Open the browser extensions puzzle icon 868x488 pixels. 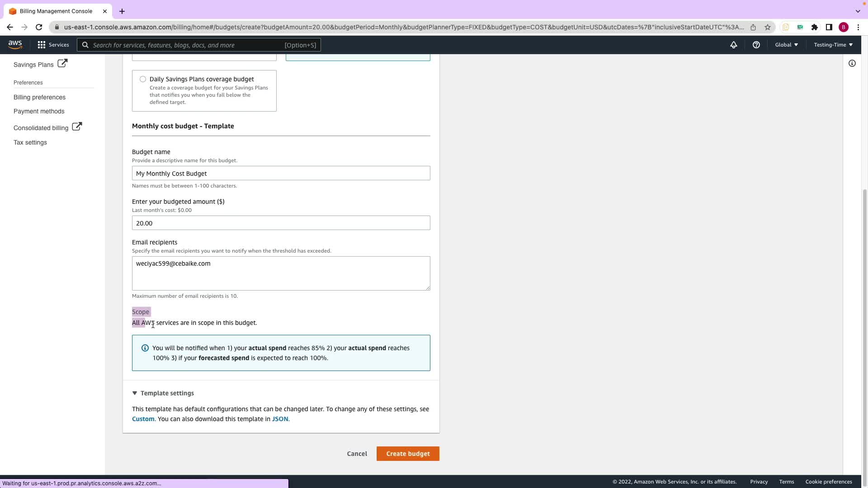pyautogui.click(x=814, y=27)
